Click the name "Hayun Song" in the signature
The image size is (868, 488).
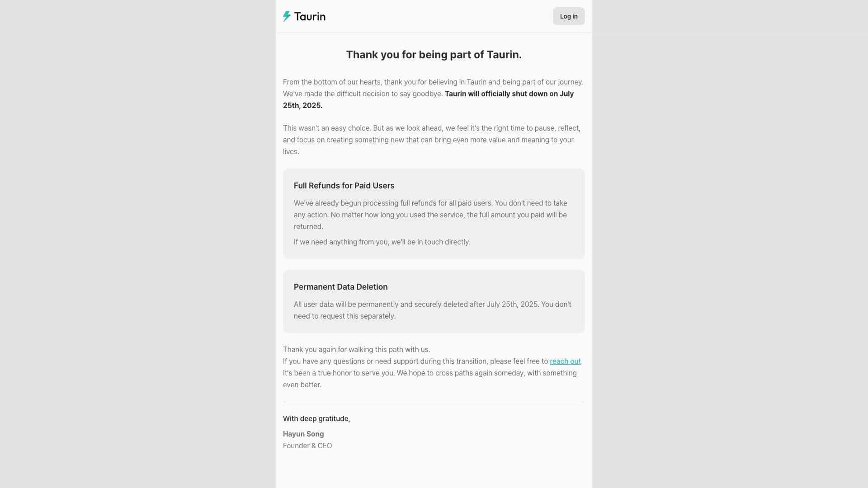coord(303,434)
